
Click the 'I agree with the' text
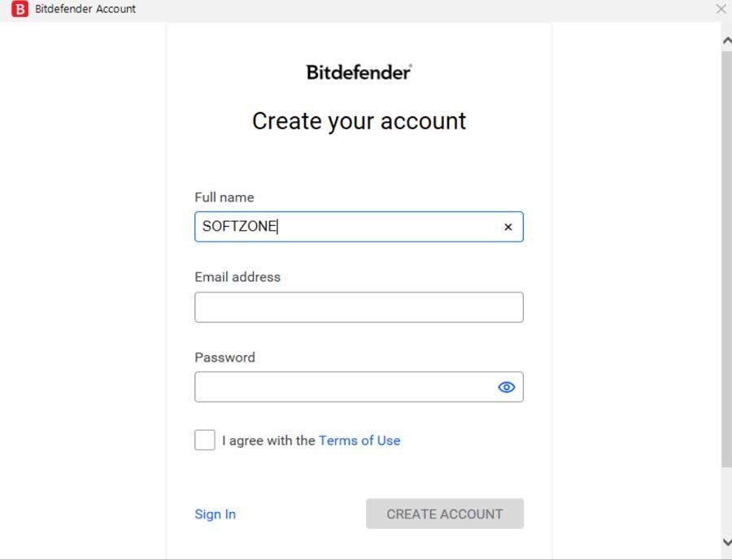(268, 441)
